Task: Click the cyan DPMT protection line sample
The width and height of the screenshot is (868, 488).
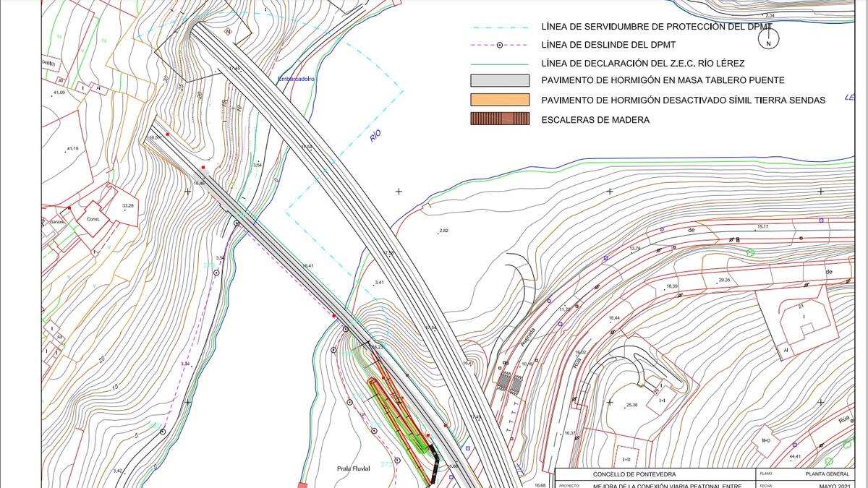Action: pyautogui.click(x=501, y=27)
